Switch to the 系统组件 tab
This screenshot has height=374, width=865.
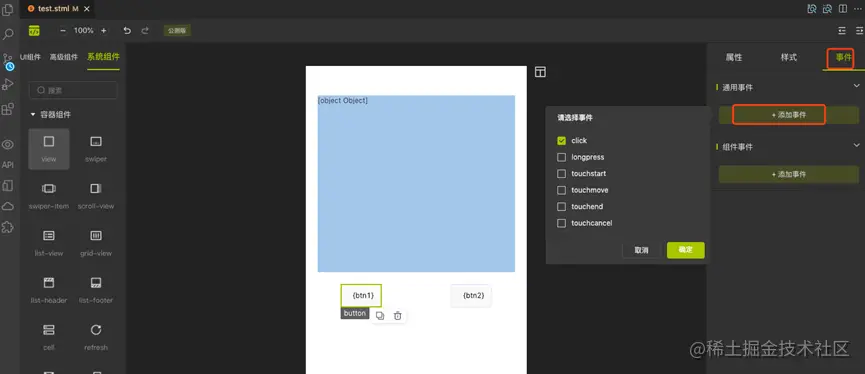[103, 57]
